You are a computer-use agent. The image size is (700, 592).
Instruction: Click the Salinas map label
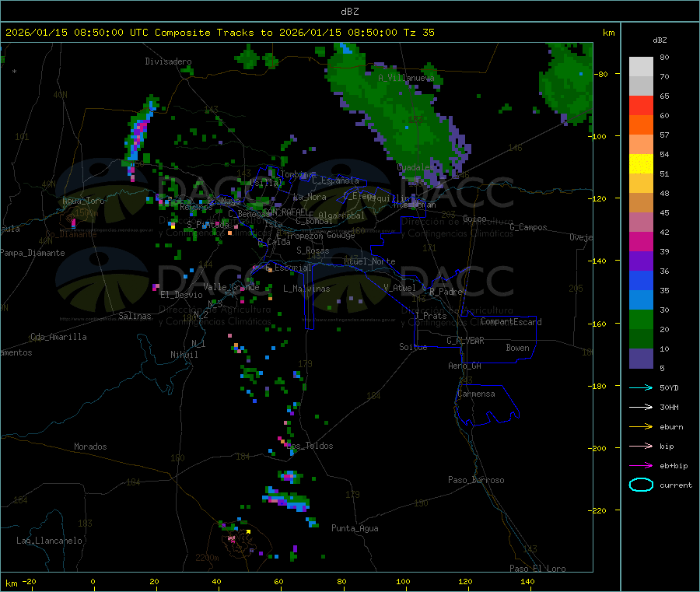(x=135, y=316)
